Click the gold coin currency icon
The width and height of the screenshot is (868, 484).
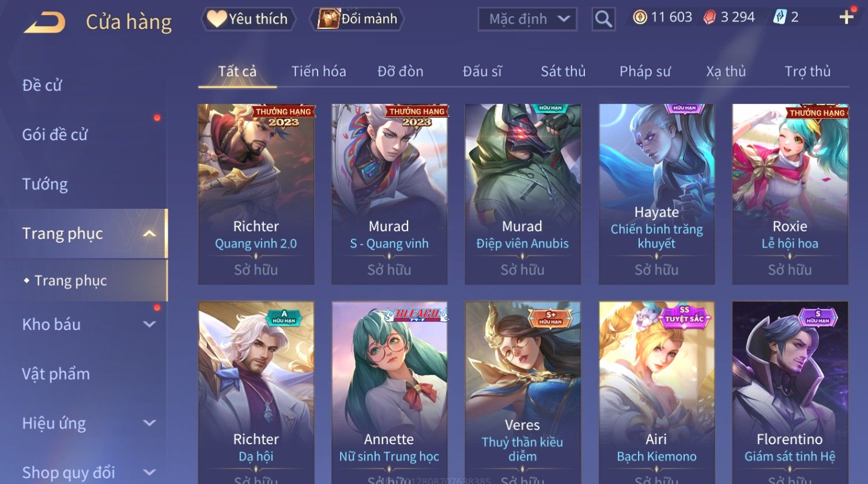click(x=640, y=17)
